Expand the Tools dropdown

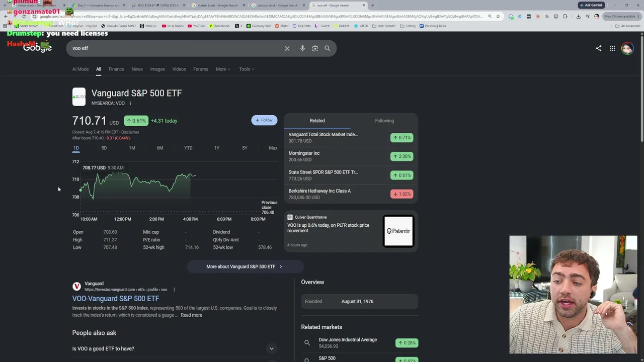coord(247,69)
